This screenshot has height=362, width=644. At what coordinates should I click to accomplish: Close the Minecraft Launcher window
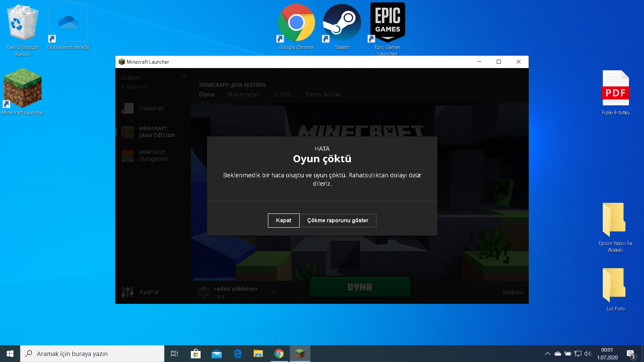click(x=519, y=62)
